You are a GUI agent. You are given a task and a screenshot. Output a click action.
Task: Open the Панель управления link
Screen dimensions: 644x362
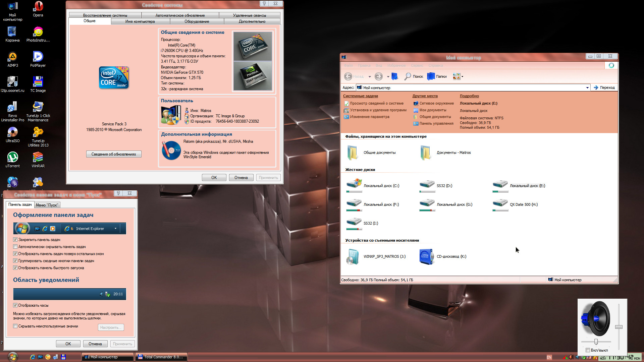[433, 124]
